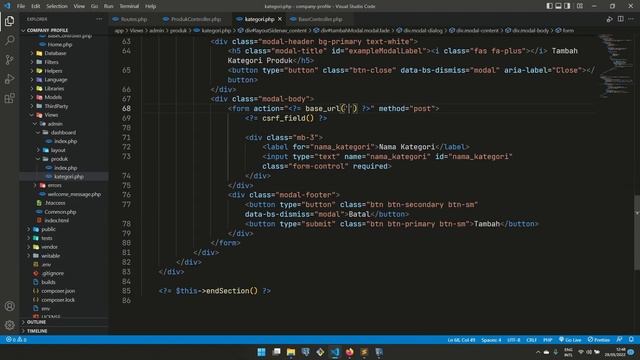Open the editor more actions ellipsis
Image resolution: width=640 pixels, height=360 pixels.
[x=631, y=19]
